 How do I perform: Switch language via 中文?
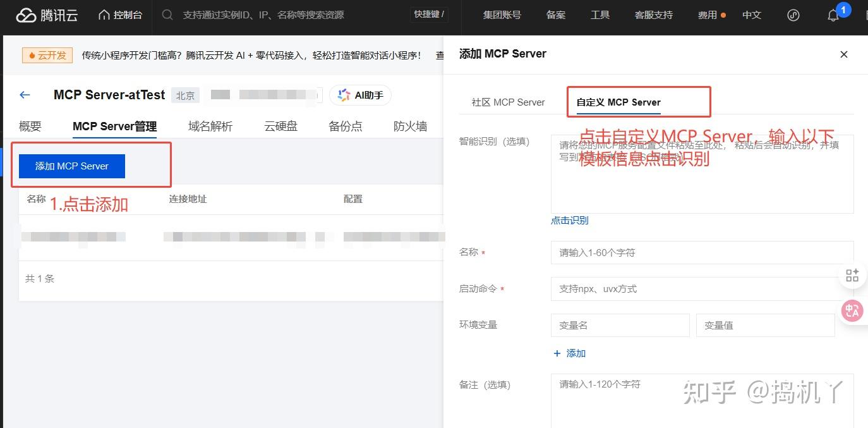pyautogui.click(x=752, y=15)
